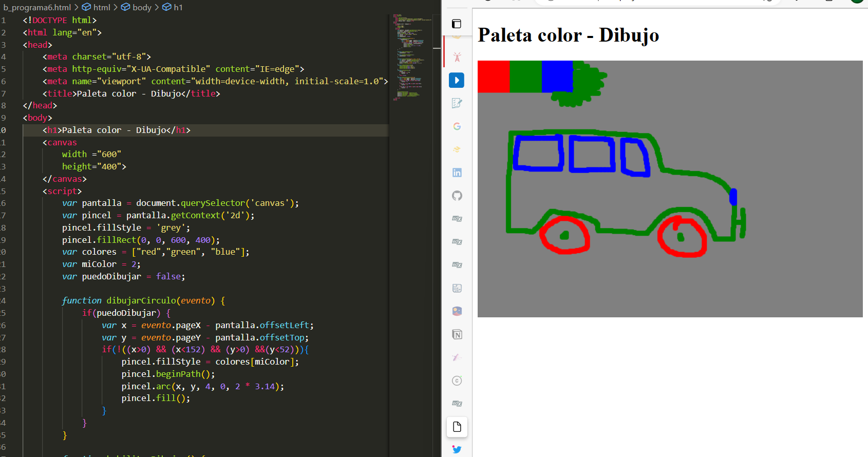The image size is (868, 457).
Task: Click the html breadcrumb segment
Action: 97,7
